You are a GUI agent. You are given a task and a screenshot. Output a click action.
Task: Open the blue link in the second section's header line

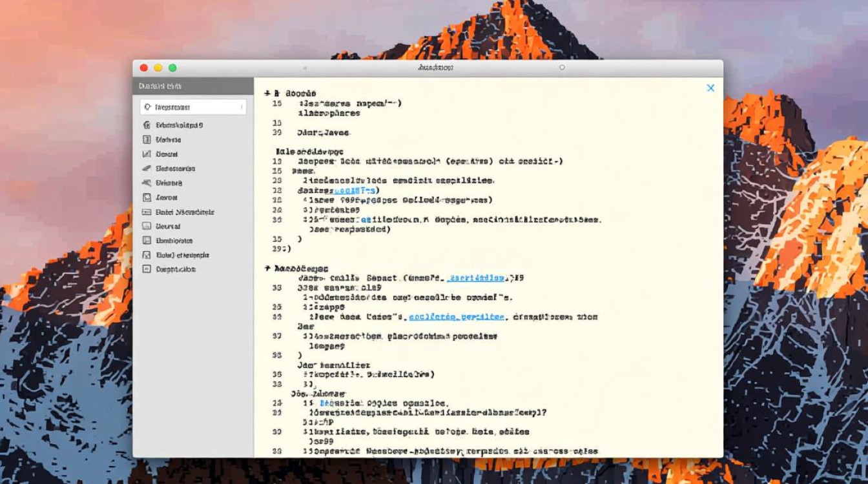tap(477, 278)
